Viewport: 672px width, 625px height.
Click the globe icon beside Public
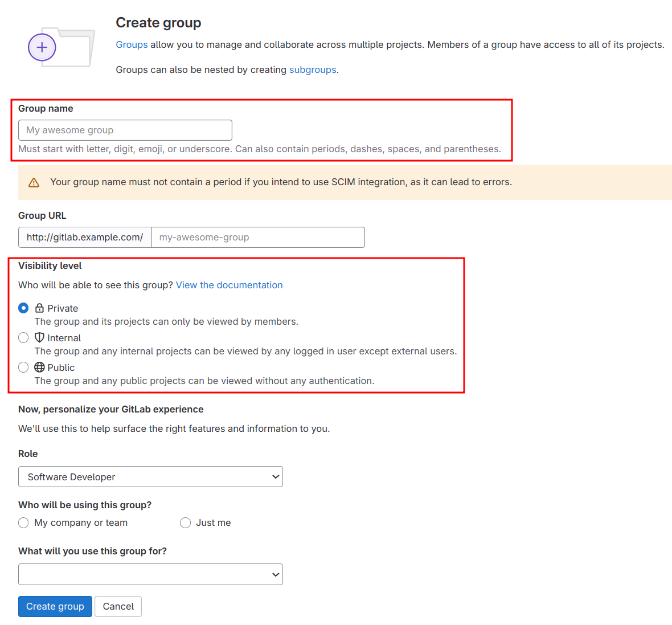tap(39, 367)
